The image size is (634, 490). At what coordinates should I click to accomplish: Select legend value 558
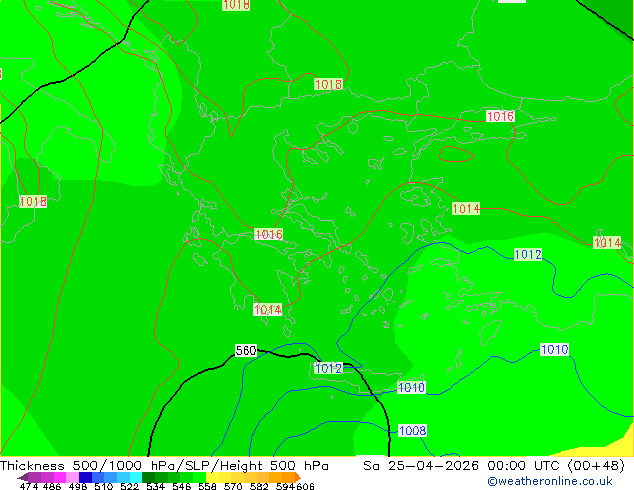207,486
